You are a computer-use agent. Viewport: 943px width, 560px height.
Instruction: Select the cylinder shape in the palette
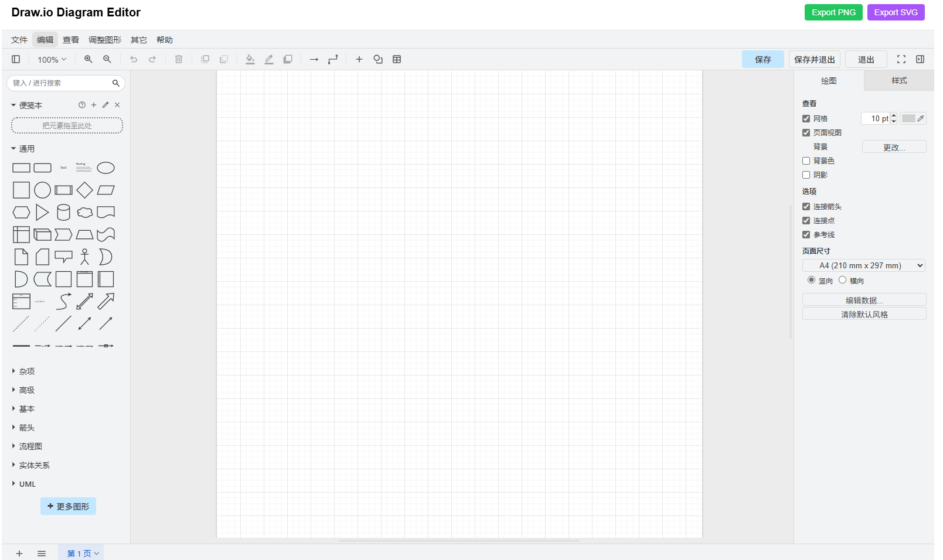63,212
